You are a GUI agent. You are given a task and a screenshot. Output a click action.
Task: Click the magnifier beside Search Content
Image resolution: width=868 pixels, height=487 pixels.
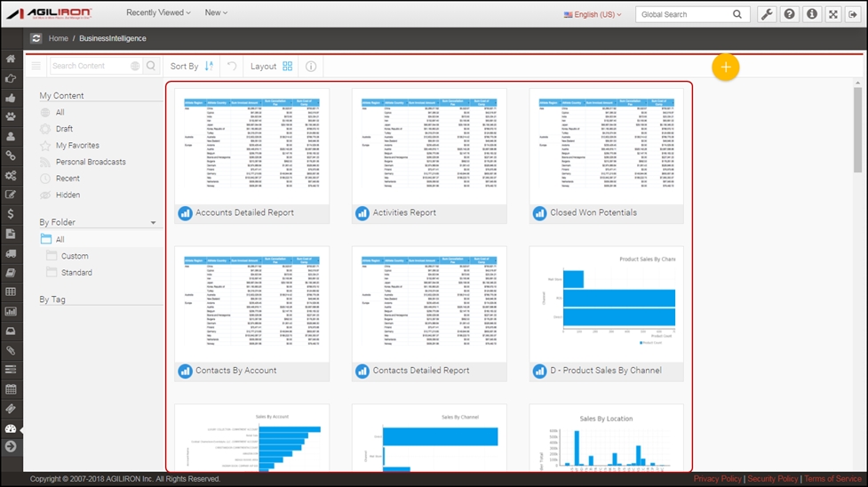151,66
